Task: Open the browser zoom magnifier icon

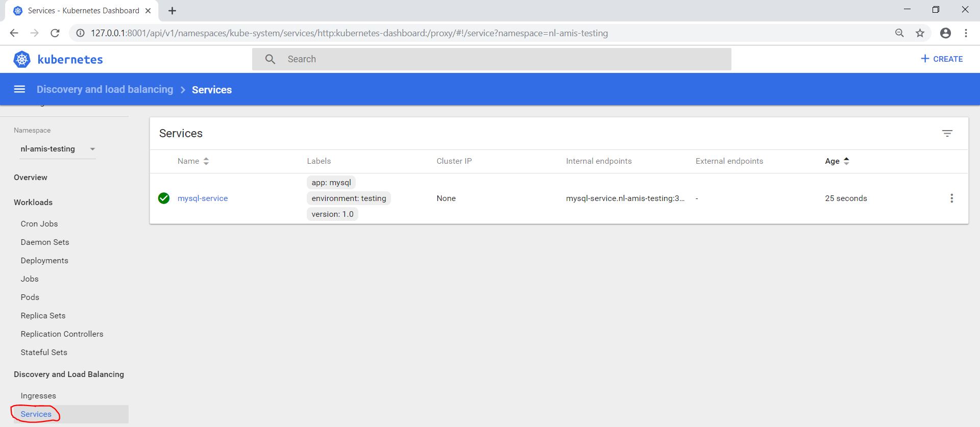Action: coord(899,33)
